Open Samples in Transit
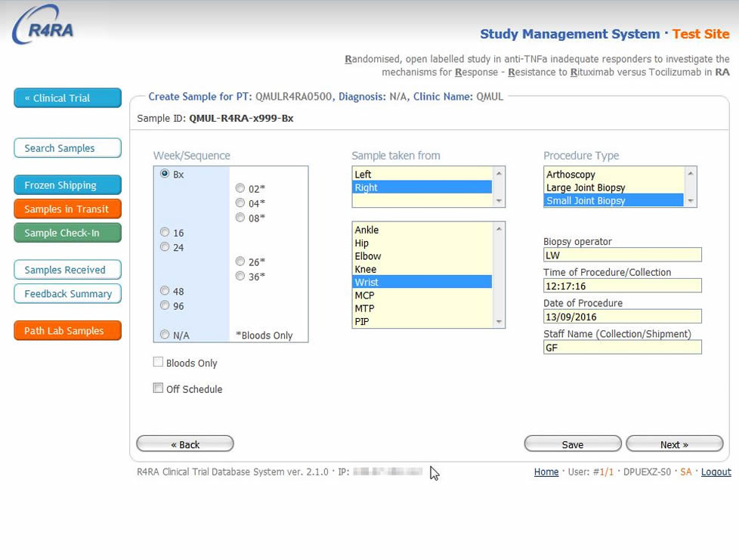This screenshot has width=739, height=560. pyautogui.click(x=67, y=209)
